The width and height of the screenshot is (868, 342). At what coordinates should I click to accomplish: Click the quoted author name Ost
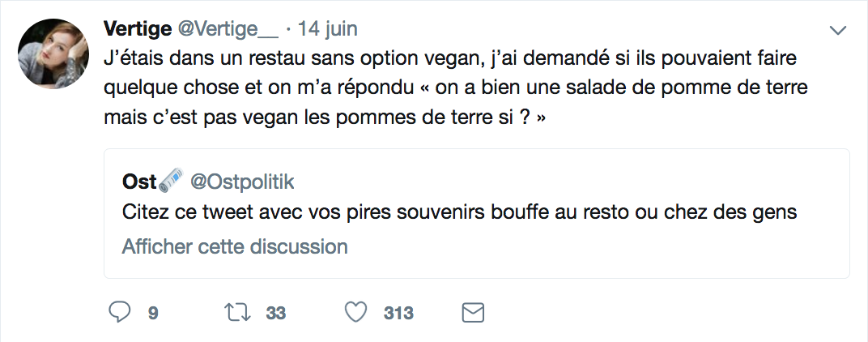point(138,182)
